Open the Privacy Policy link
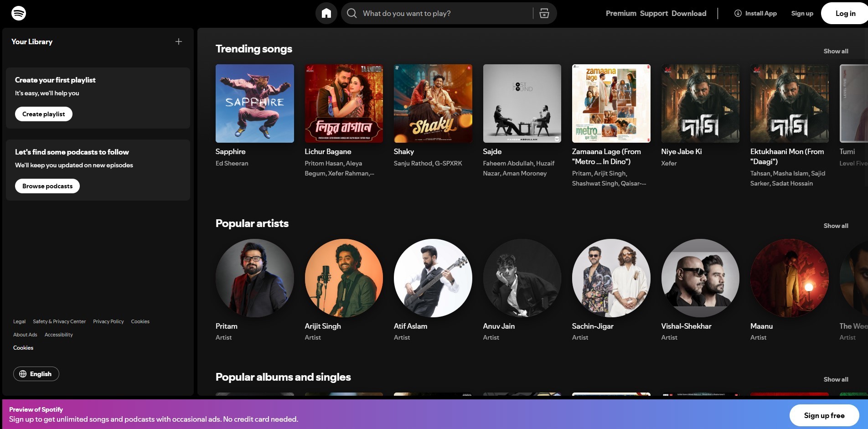Viewport: 868px width, 429px height. tap(108, 321)
